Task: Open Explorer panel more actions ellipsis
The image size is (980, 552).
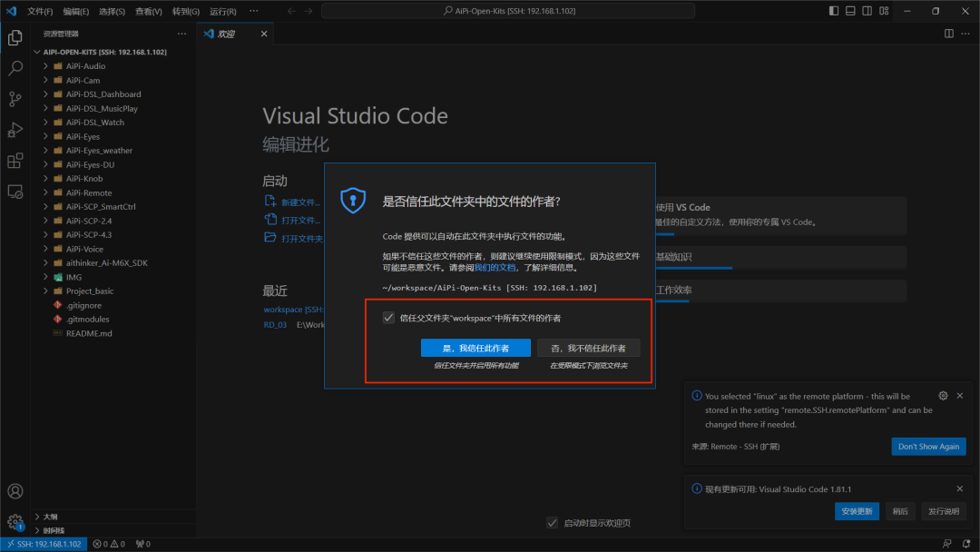Action: tap(181, 34)
